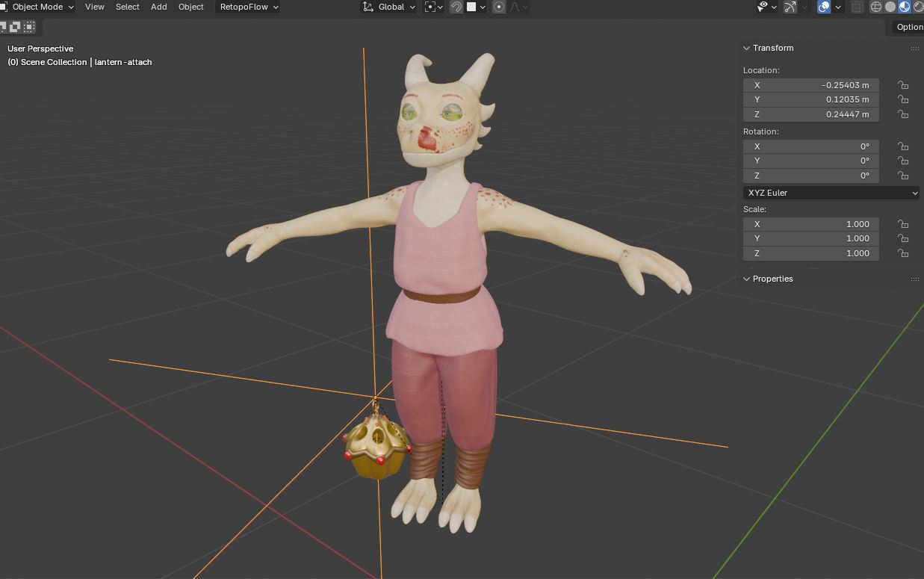The image size is (924, 579).
Task: Enable the snapping magnet icon
Action: [456, 7]
